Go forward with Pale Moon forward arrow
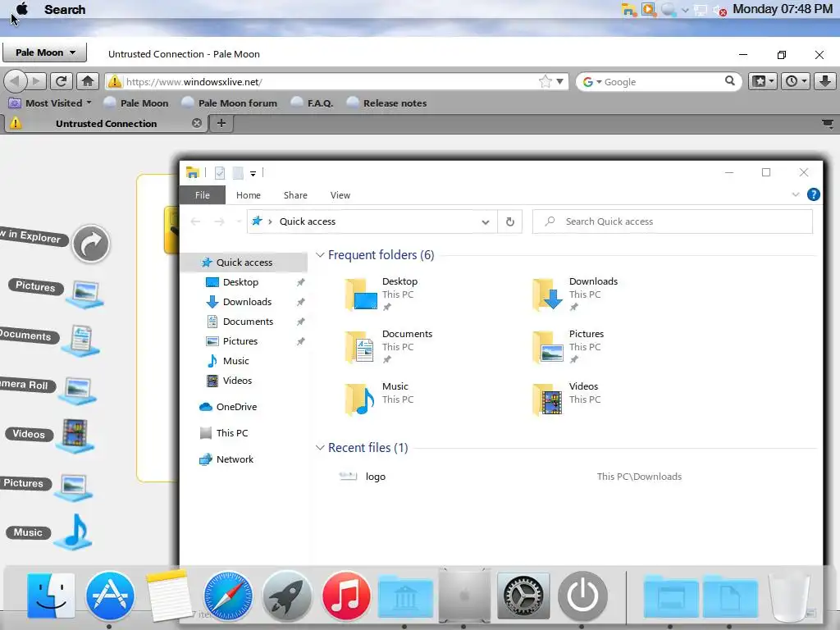 coord(36,81)
